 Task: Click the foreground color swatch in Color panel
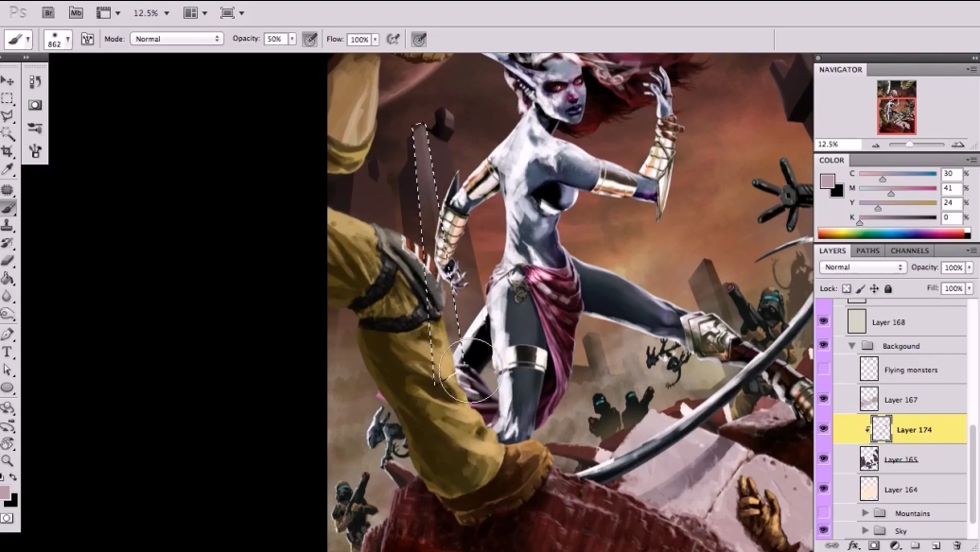[x=828, y=181]
